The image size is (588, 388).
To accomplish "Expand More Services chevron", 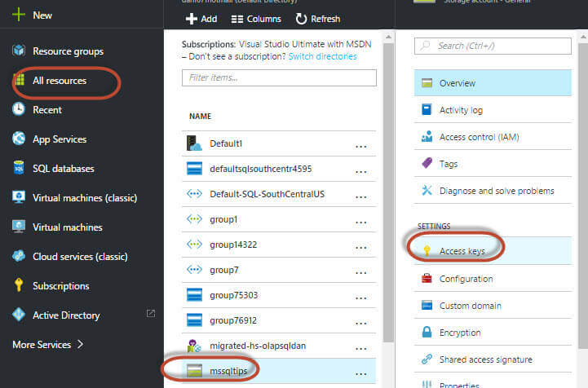I will (80, 344).
